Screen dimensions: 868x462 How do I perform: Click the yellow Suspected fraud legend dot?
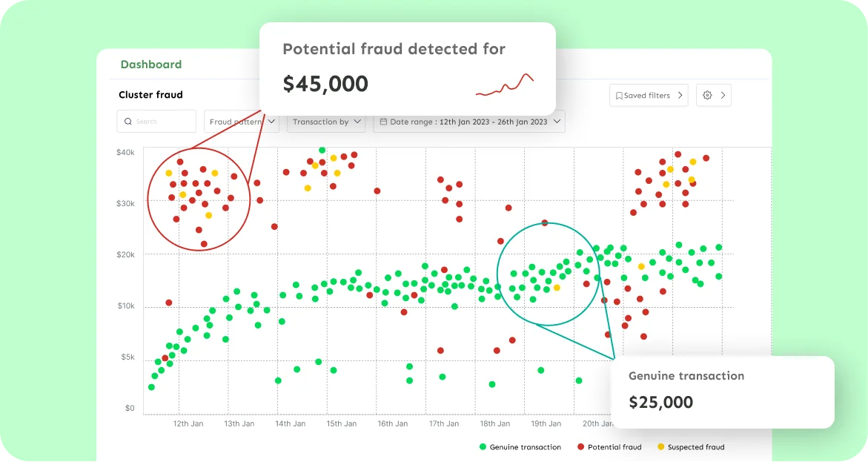click(x=660, y=447)
